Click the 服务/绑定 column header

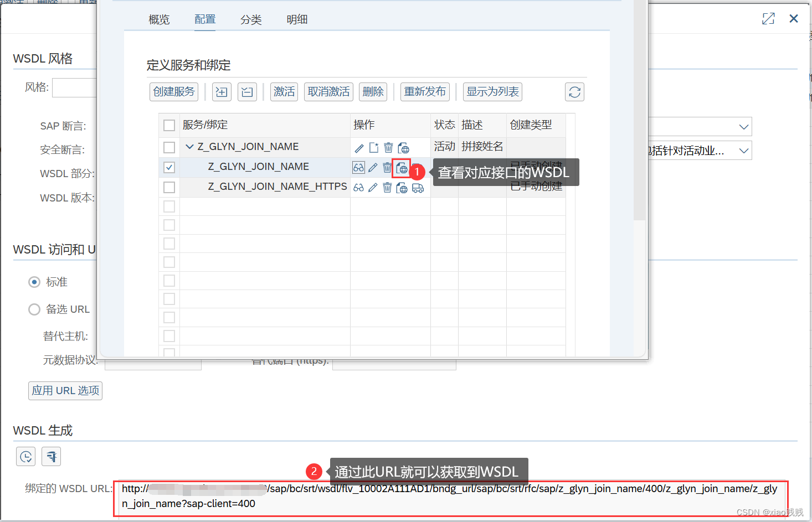(265, 125)
